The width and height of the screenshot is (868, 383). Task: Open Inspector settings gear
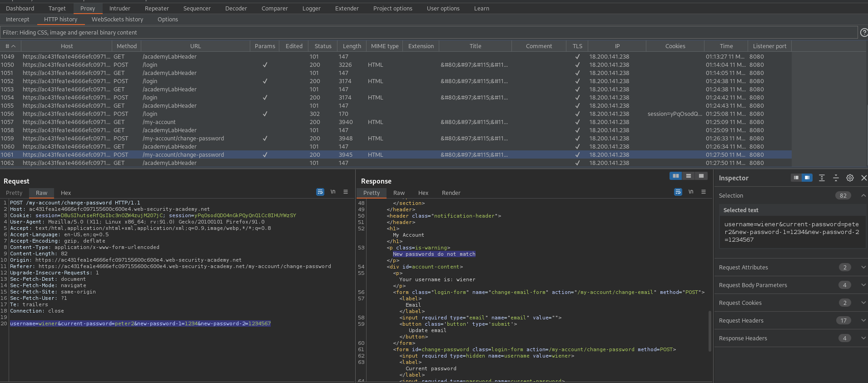pyautogui.click(x=850, y=178)
